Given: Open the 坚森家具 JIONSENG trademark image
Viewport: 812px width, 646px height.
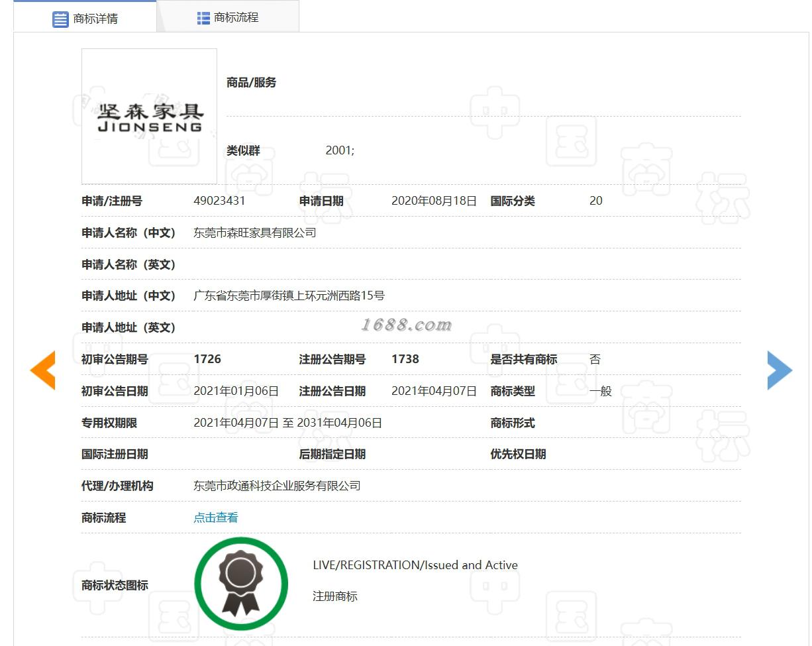Looking at the screenshot, I should pos(149,116).
